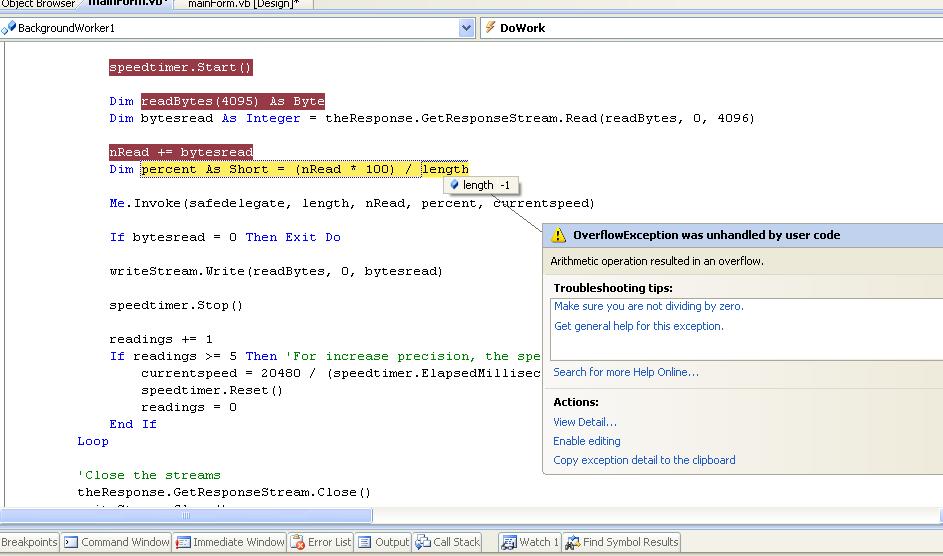Click the Command Window icon
Screen dimensions: 943x556
pos(71,542)
